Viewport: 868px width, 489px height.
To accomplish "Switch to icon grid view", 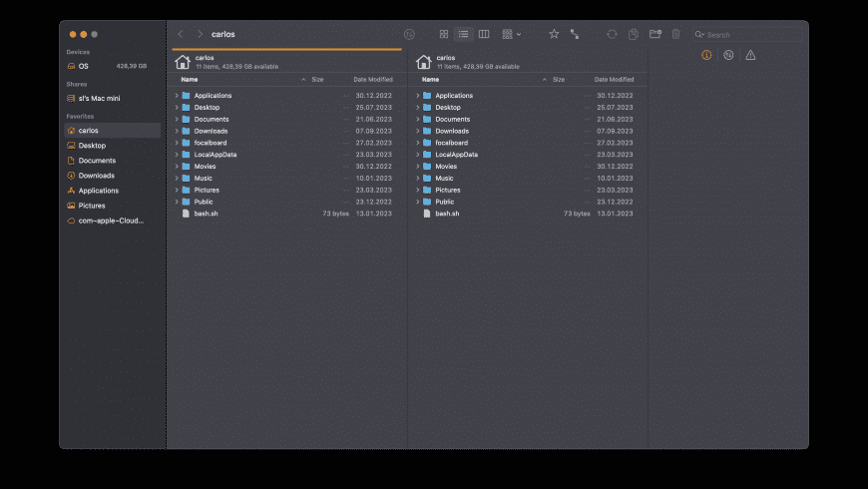I will pyautogui.click(x=444, y=34).
